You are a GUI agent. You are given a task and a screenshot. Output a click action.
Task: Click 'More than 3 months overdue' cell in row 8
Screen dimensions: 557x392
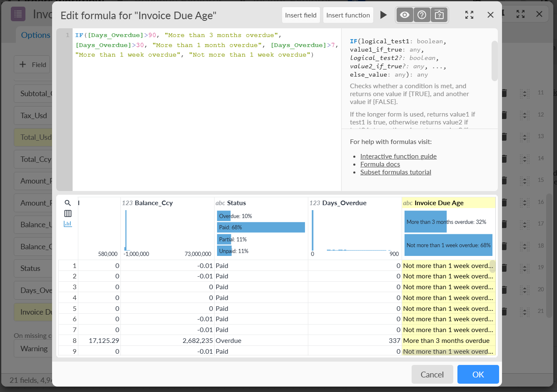[449, 340]
